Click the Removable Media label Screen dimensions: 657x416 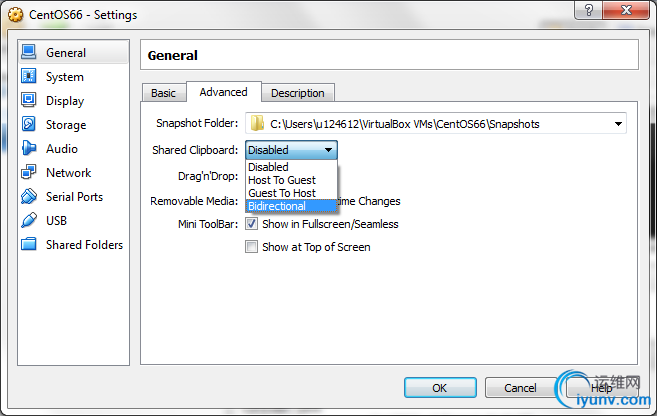(194, 201)
